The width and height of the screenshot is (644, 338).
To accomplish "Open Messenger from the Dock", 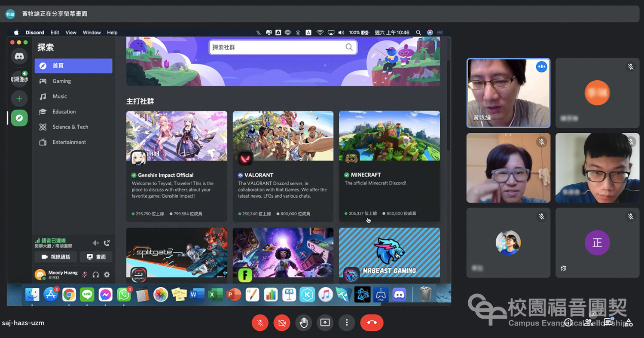I will (106, 295).
